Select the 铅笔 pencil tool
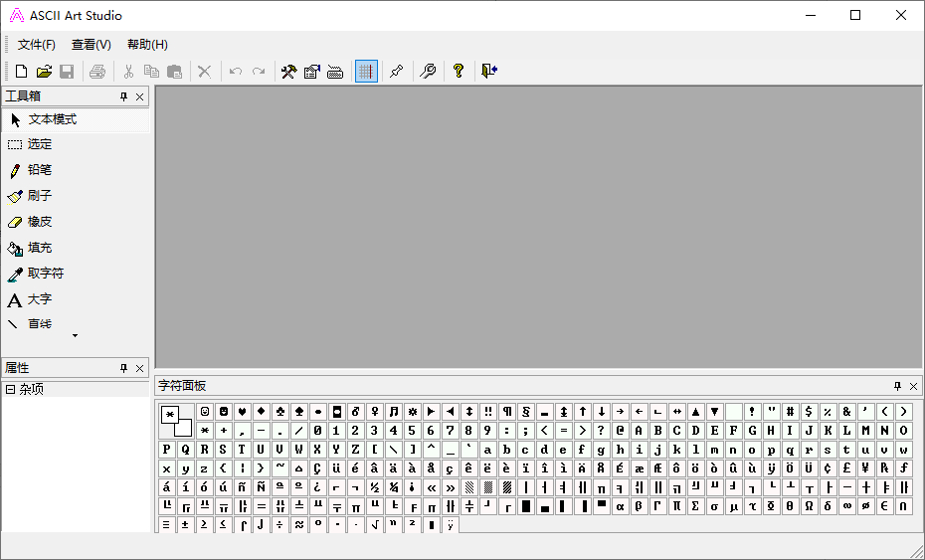Screen dimensions: 925x560 tap(76, 170)
